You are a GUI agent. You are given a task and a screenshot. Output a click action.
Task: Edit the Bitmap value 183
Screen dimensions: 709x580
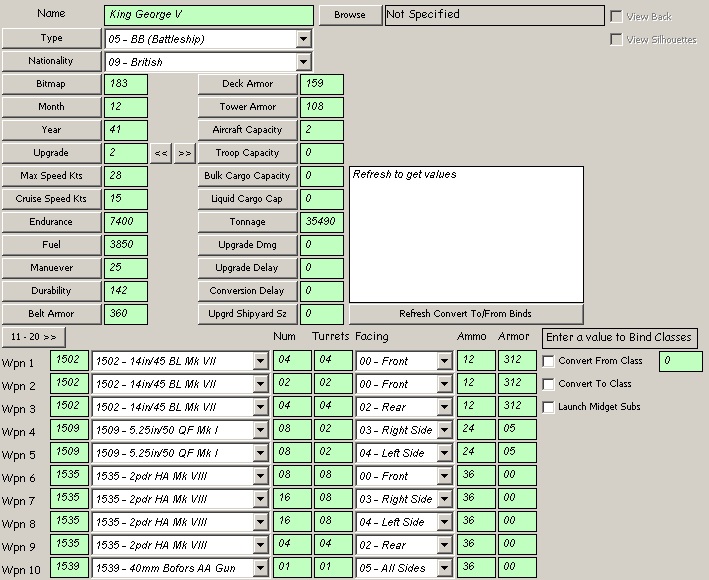(x=126, y=85)
